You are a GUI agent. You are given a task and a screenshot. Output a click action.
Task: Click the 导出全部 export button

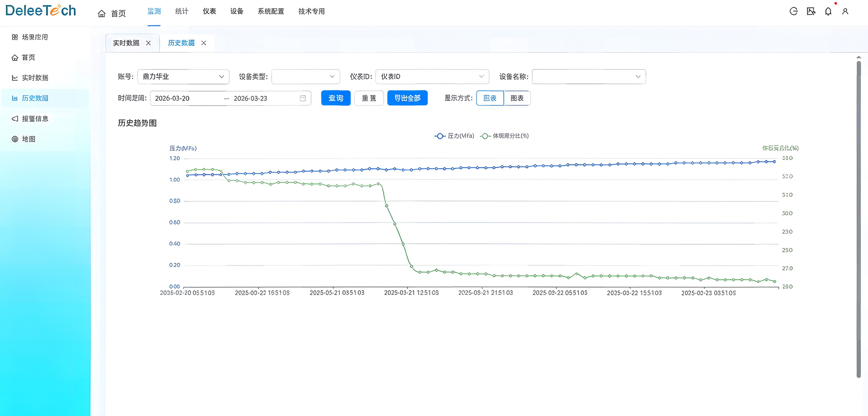(407, 98)
